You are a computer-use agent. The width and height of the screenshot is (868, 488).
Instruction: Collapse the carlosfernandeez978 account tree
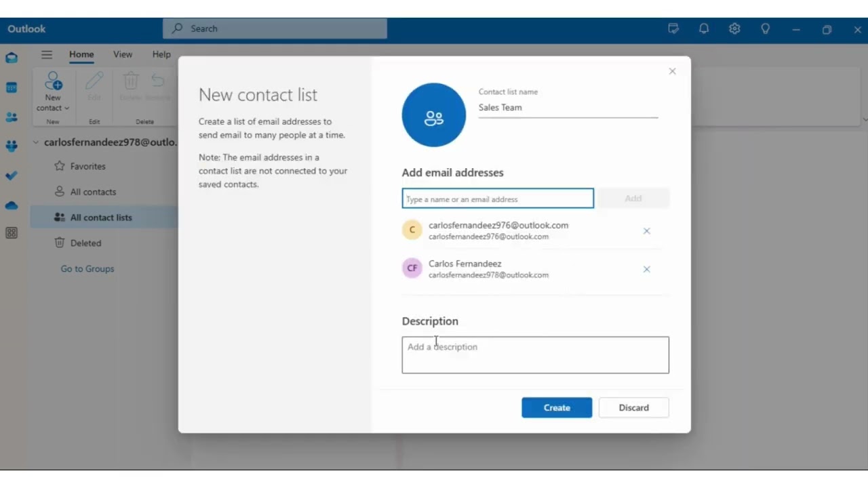click(x=36, y=142)
